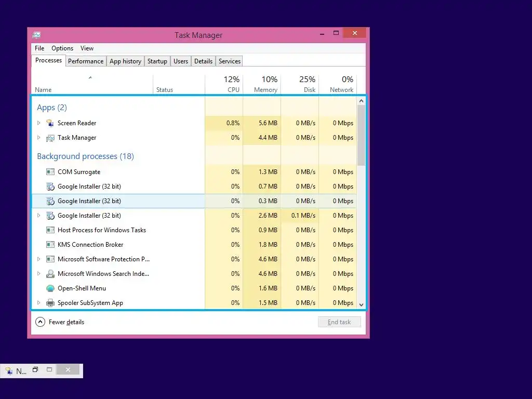Select Host Process for Windows Tasks text
Viewport: 532px width, 399px height.
[x=102, y=230]
